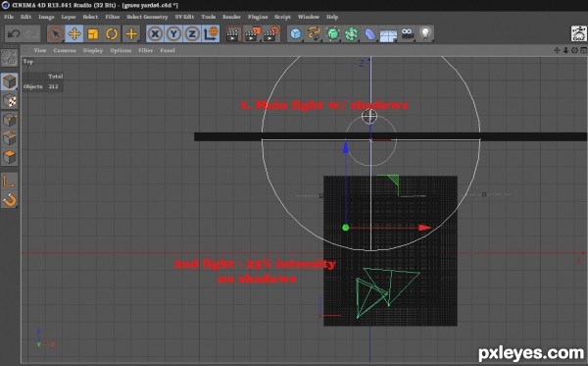Open the File menu
The height and width of the screenshot is (366, 588).
(x=9, y=17)
